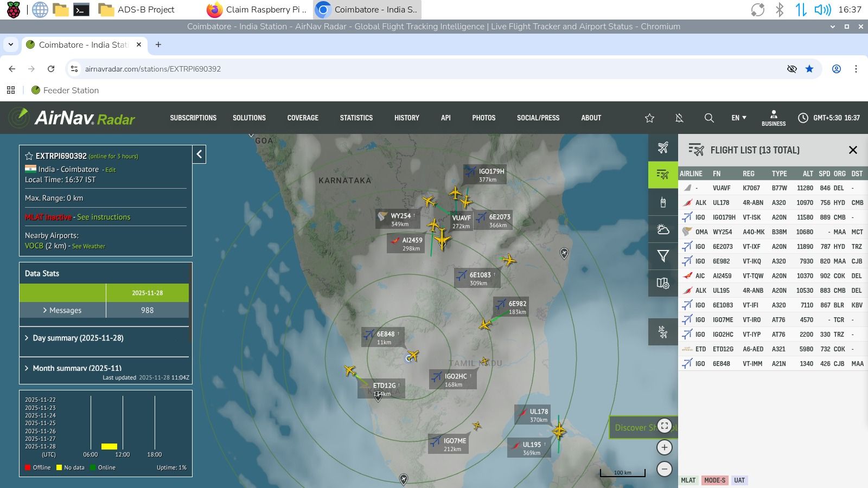The width and height of the screenshot is (868, 488).
Task: Zoom in on the map
Action: pyautogui.click(x=665, y=447)
